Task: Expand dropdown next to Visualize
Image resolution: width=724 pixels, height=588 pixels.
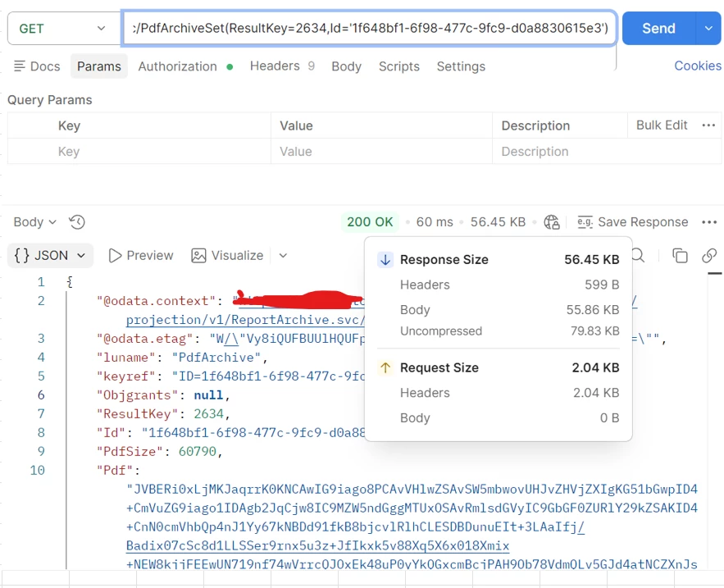Action: click(283, 256)
